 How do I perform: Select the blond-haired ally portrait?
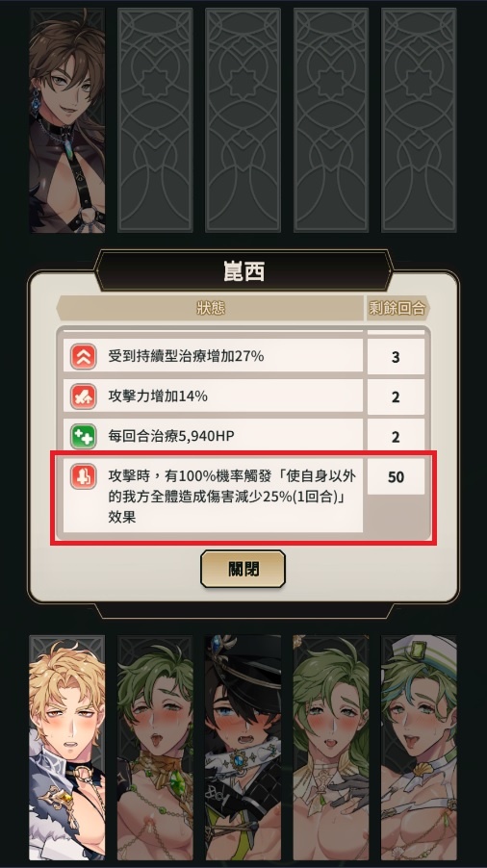point(67,748)
